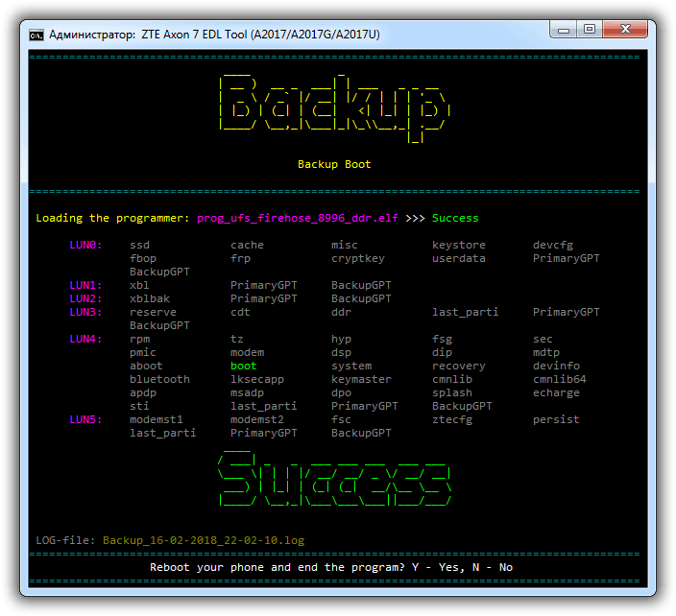The width and height of the screenshot is (676, 616).
Task: Click the 'Loading the programmer:' label
Action: (x=113, y=219)
